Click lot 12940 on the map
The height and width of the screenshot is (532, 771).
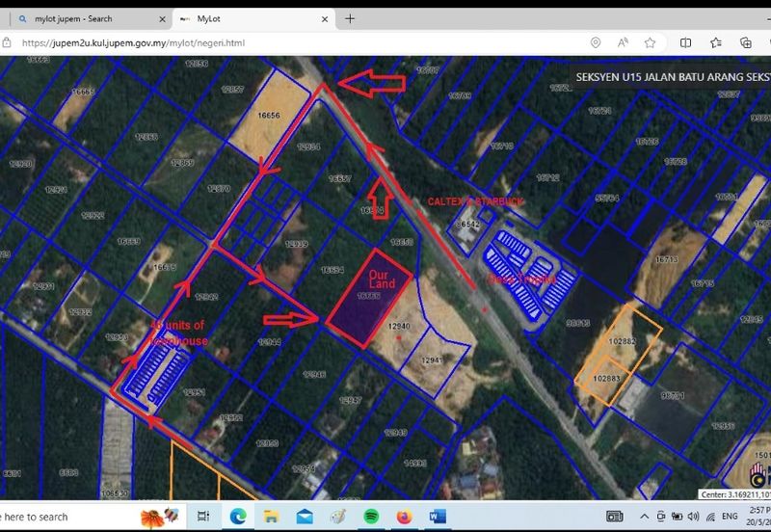coord(399,326)
